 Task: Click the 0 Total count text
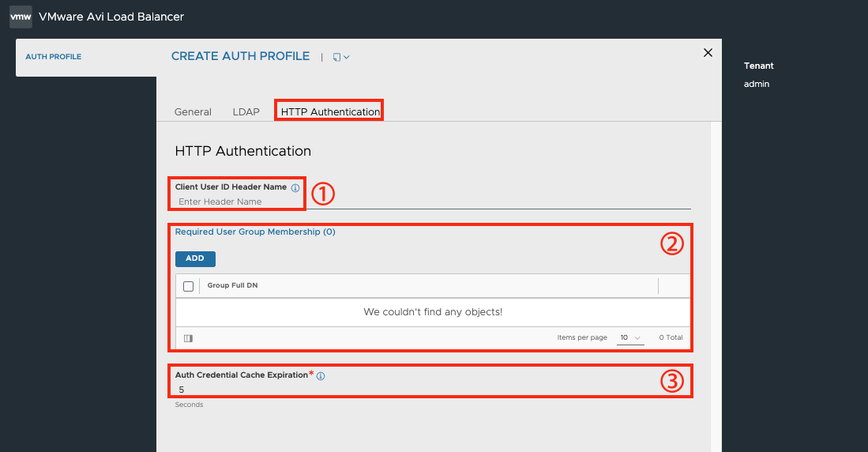[671, 337]
